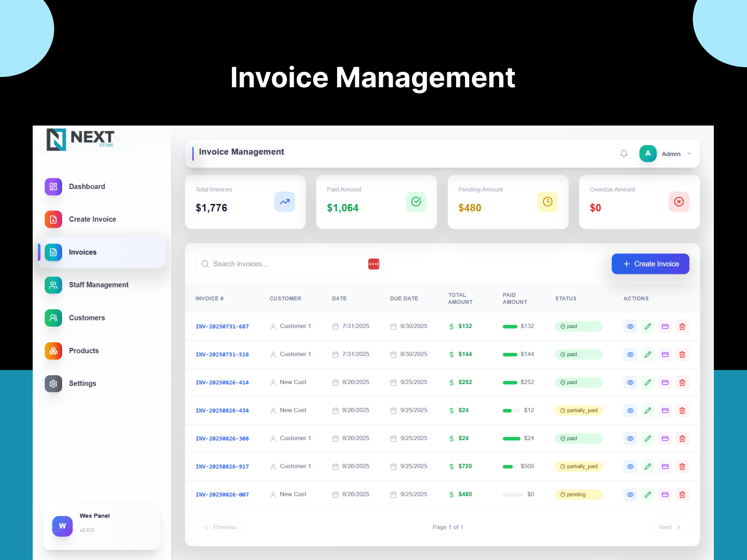
Task: Open Settings from the sidebar
Action: click(102, 384)
